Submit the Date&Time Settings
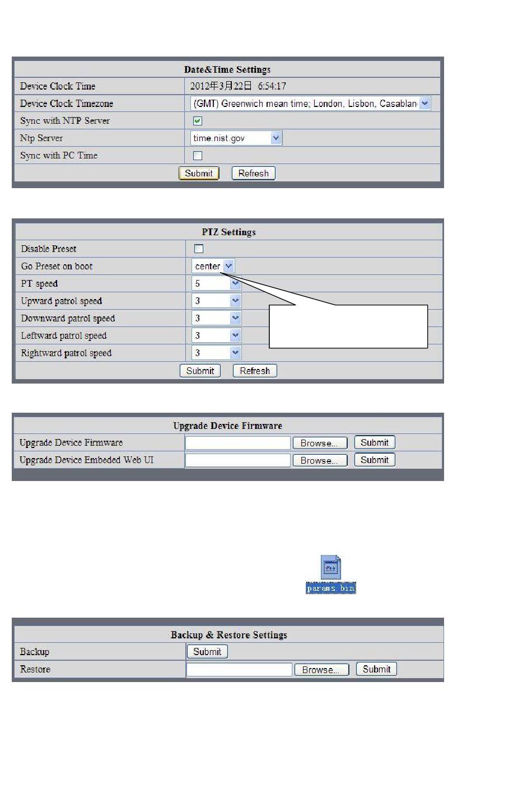 point(199,173)
